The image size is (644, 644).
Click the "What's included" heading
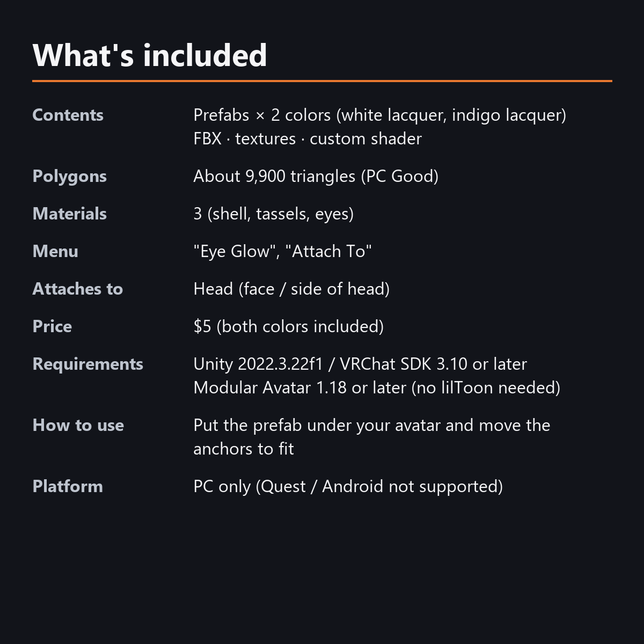click(x=150, y=55)
